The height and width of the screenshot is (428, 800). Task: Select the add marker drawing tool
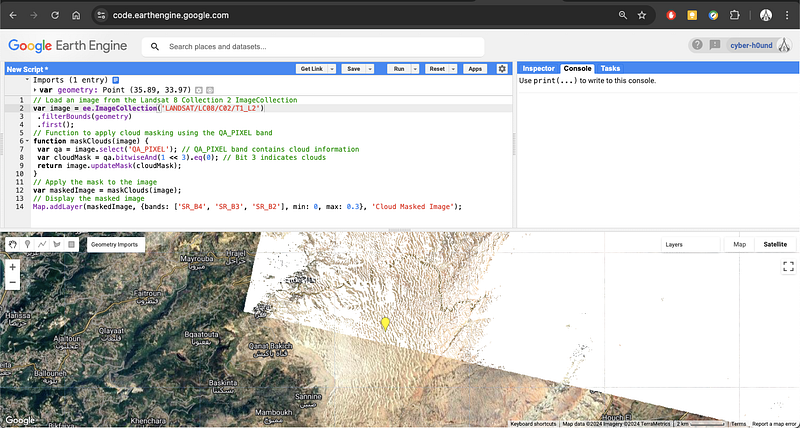27,244
